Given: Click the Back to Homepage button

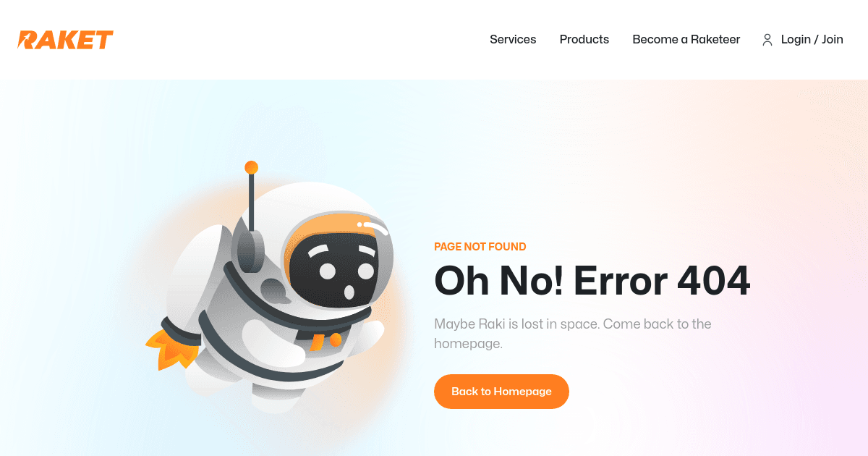Looking at the screenshot, I should [x=501, y=392].
